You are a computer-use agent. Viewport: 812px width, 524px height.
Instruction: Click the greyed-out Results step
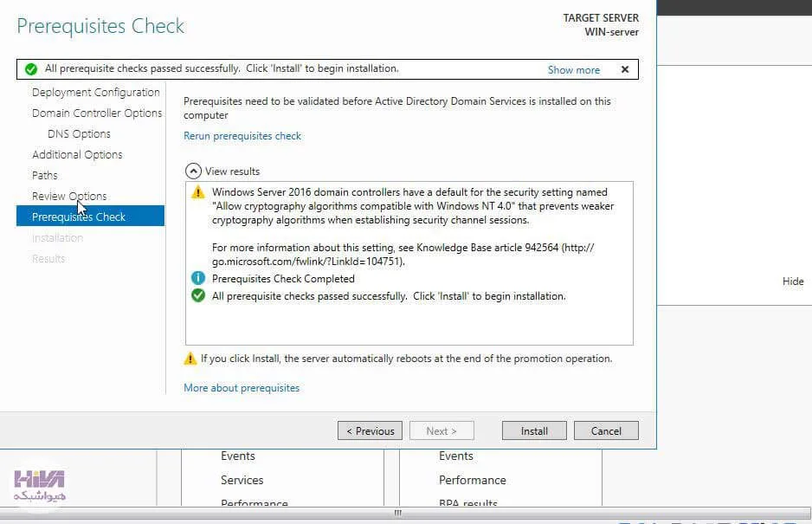tap(48, 259)
